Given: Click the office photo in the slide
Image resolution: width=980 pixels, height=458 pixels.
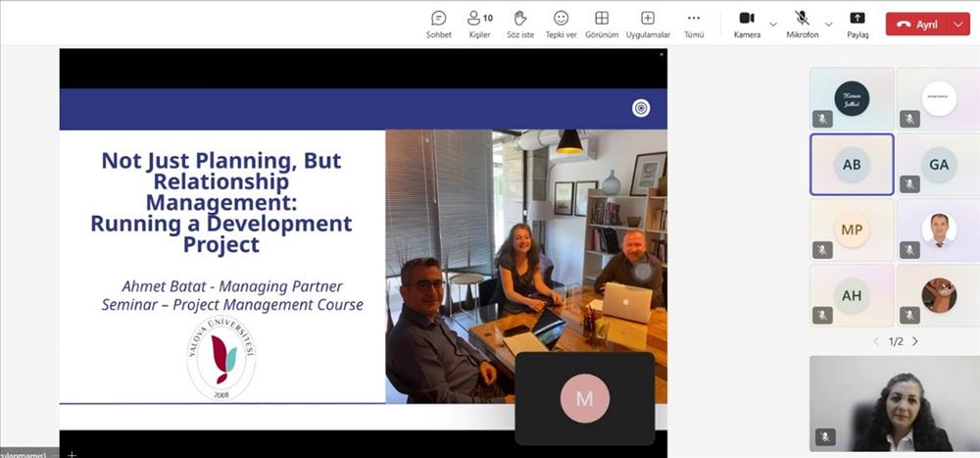Looking at the screenshot, I should [526, 267].
